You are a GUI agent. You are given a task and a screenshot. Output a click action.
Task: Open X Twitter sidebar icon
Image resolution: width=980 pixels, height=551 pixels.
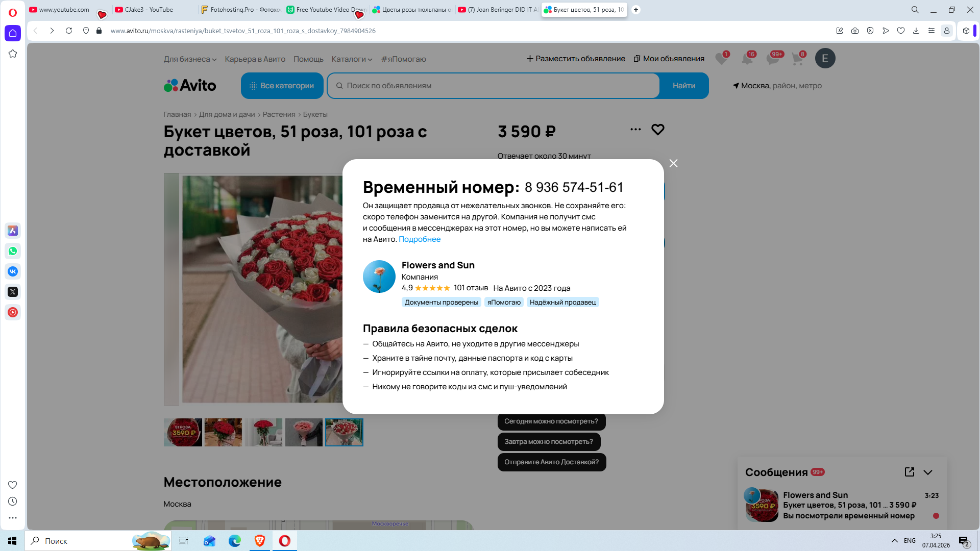(13, 292)
